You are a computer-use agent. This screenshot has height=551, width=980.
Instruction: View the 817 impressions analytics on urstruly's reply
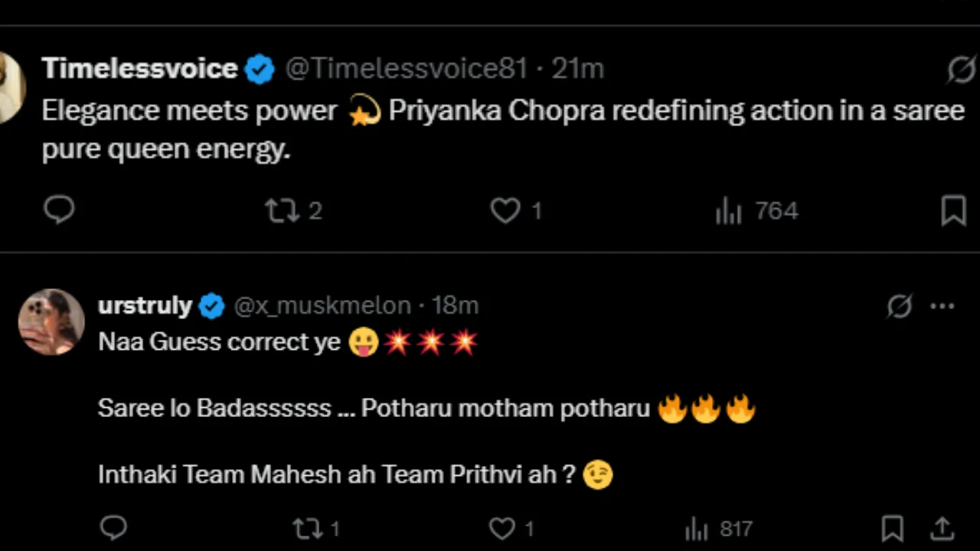716,528
